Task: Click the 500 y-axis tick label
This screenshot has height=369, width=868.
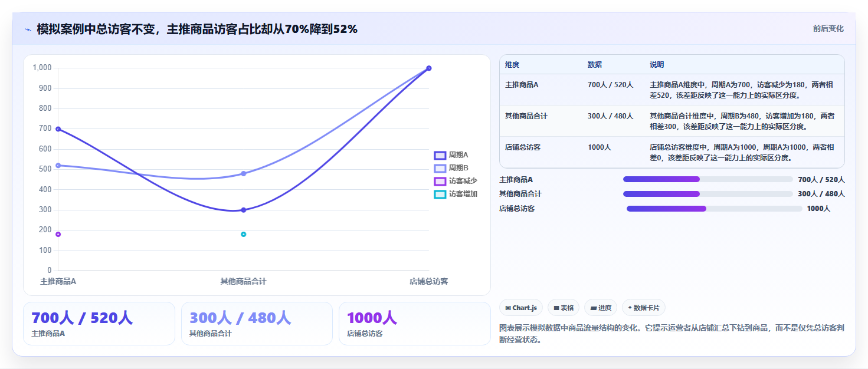Action: point(45,169)
